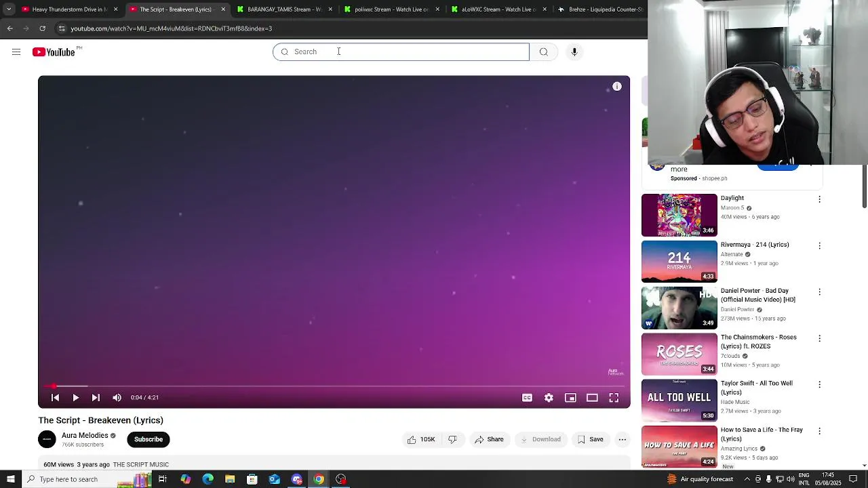Close The Script Breakeven tab
Viewport: 868px width, 488px height.
(x=222, y=9)
